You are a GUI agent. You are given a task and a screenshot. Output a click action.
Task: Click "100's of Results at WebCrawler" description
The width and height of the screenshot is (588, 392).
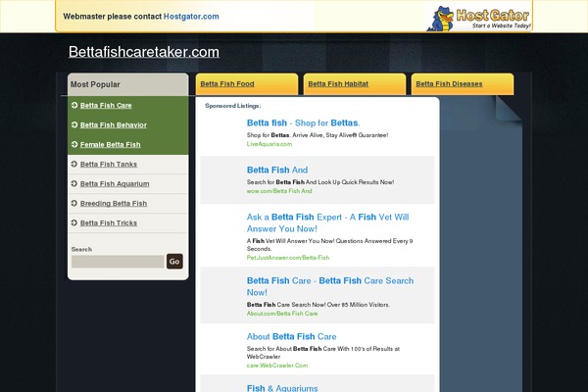(323, 353)
